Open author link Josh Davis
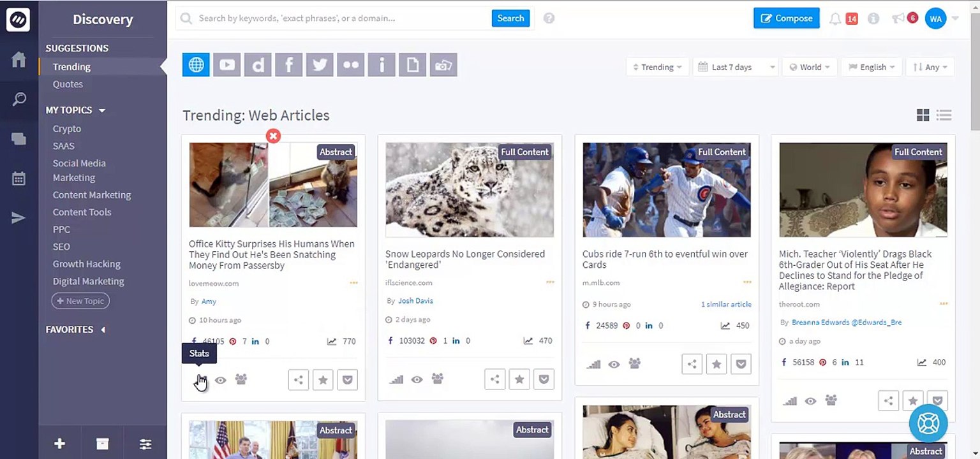The width and height of the screenshot is (980, 459). click(x=415, y=301)
